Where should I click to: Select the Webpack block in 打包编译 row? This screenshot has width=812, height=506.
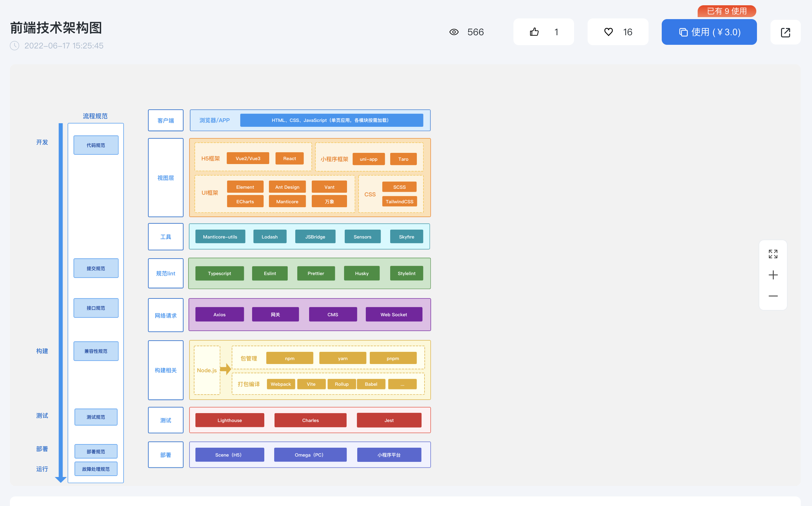point(280,384)
